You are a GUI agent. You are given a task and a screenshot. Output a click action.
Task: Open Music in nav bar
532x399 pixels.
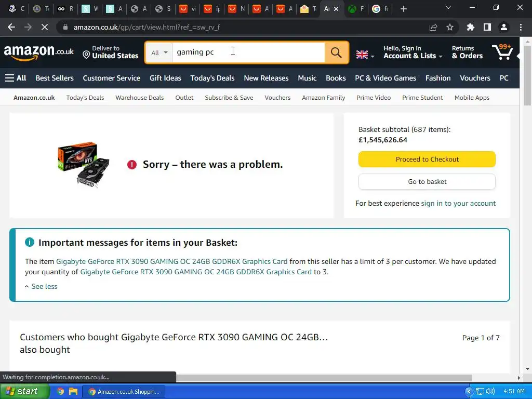click(307, 78)
